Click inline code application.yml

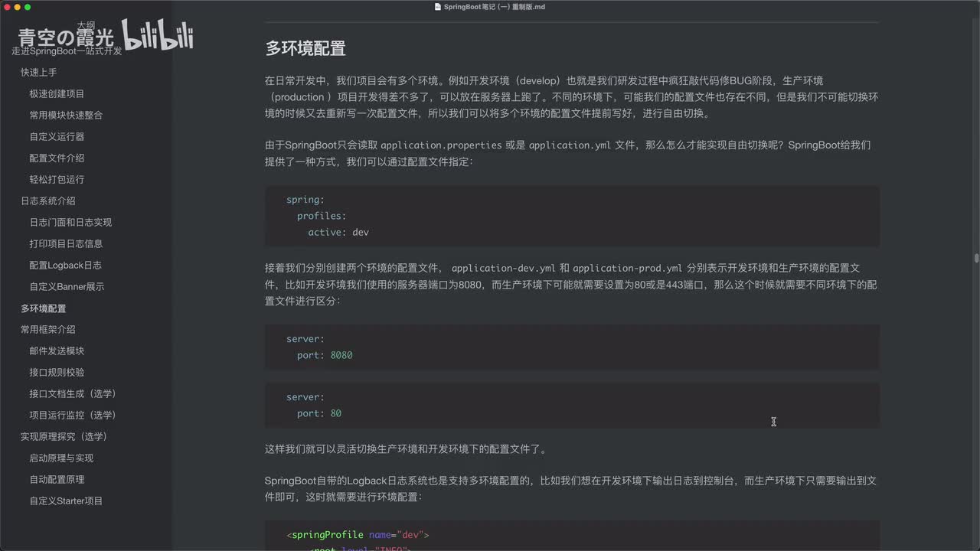(x=570, y=145)
